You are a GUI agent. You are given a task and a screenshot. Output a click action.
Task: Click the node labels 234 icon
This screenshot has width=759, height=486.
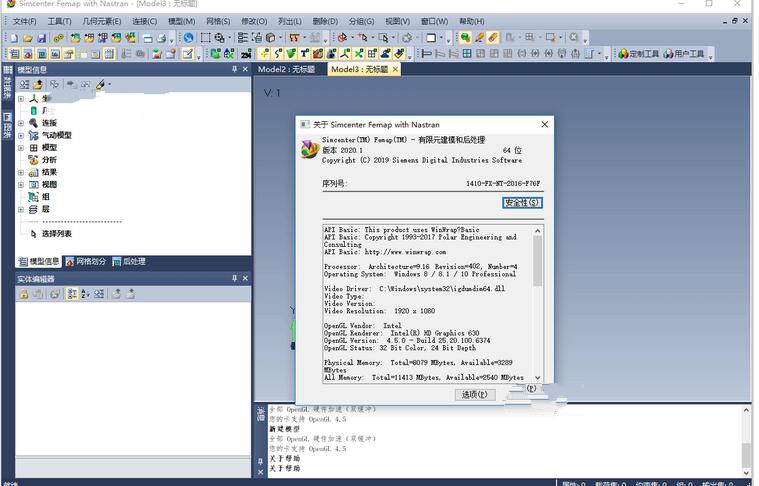246,54
